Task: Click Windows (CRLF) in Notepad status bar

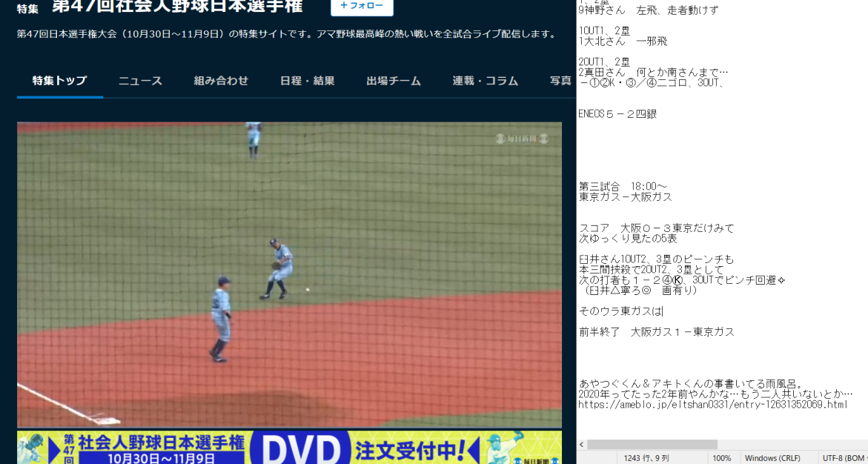Action: coord(775,458)
